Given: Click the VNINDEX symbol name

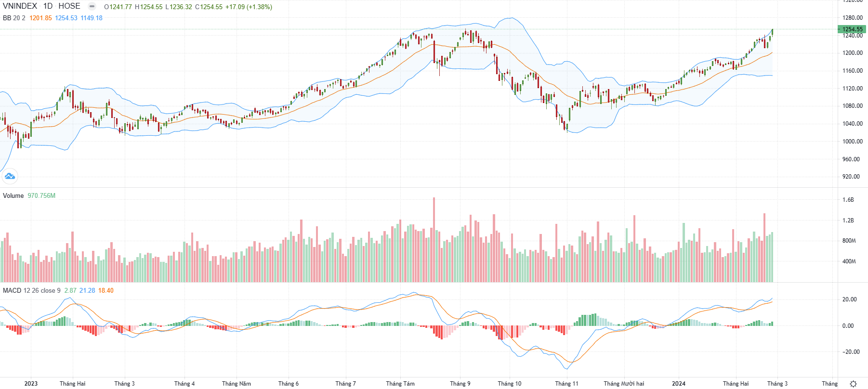Looking at the screenshot, I should pyautogui.click(x=20, y=6).
